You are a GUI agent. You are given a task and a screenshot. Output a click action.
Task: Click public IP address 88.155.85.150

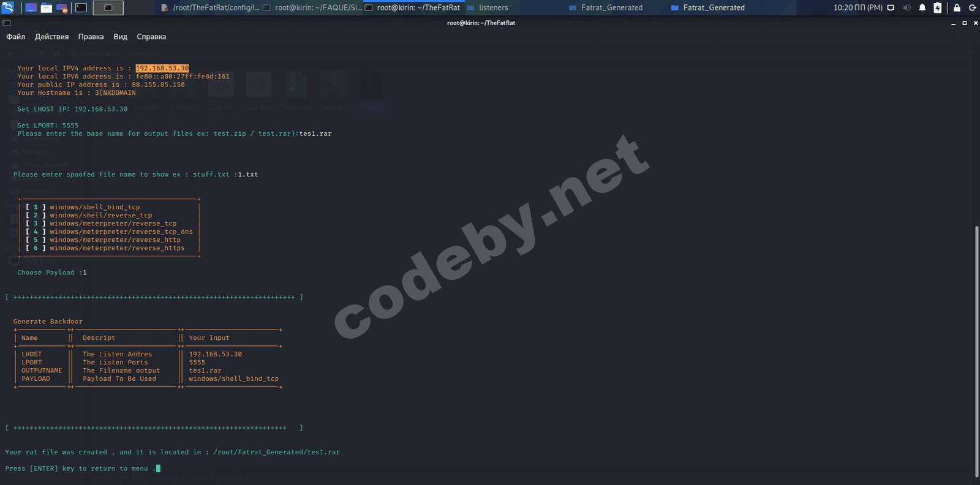(x=158, y=85)
